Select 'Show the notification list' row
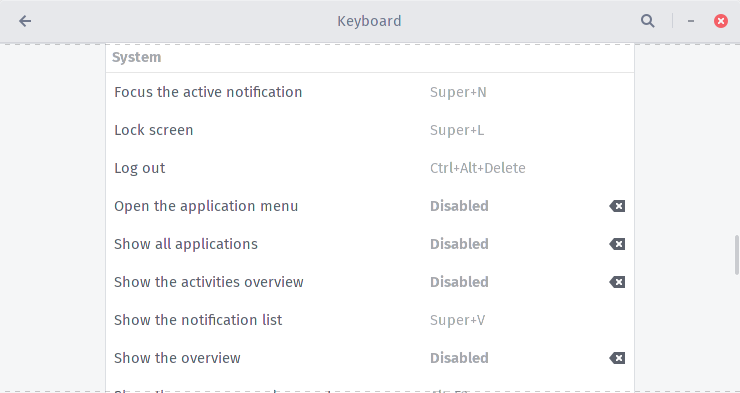Image resolution: width=740 pixels, height=393 pixels. pos(370,320)
